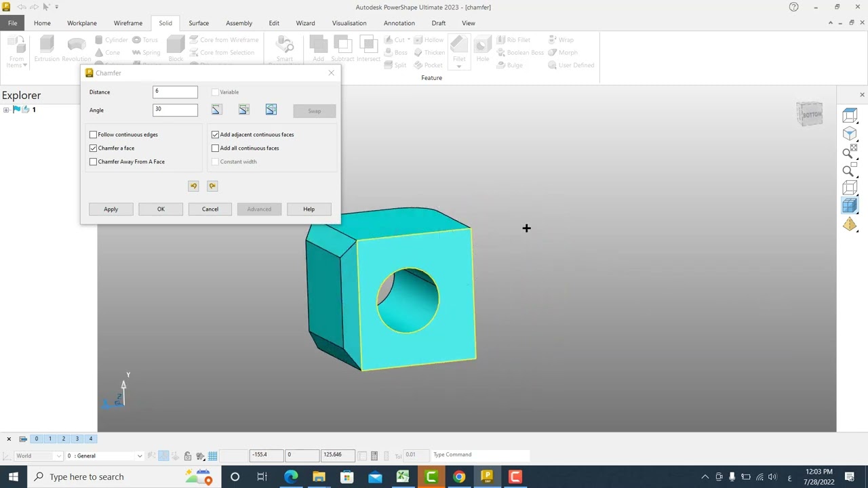Image resolution: width=868 pixels, height=488 pixels.
Task: Click the Revolution tool in the ribbon
Action: pos(77,49)
